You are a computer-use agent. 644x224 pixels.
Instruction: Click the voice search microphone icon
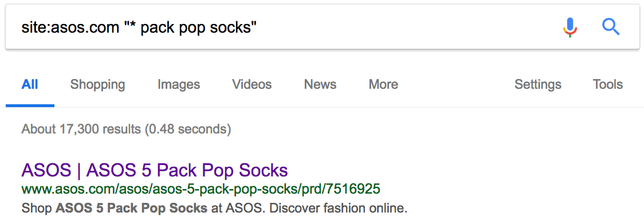[570, 27]
